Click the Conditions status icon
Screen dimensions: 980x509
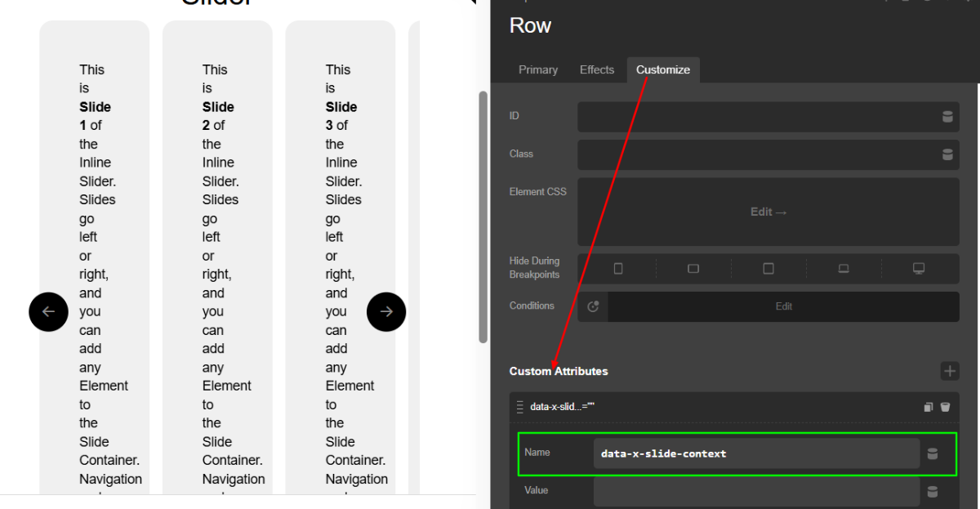click(593, 306)
